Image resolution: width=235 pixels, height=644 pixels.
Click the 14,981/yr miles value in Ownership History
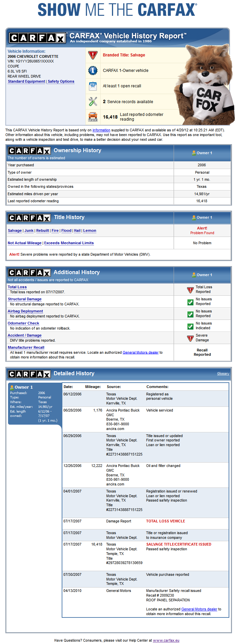pos(201,194)
